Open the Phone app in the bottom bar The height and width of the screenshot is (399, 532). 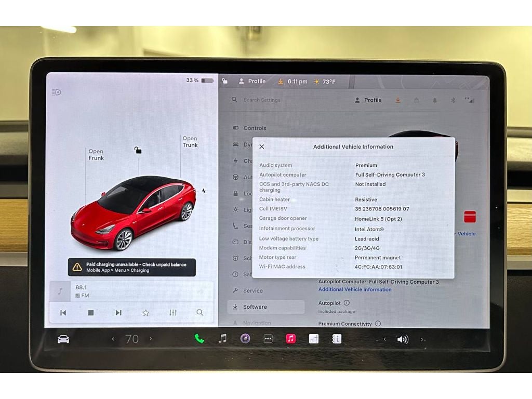coord(199,339)
